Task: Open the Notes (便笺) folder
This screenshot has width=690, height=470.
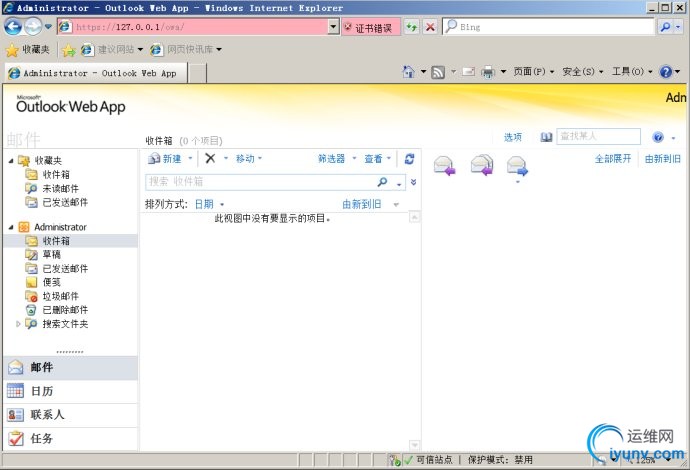Action: click(51, 283)
